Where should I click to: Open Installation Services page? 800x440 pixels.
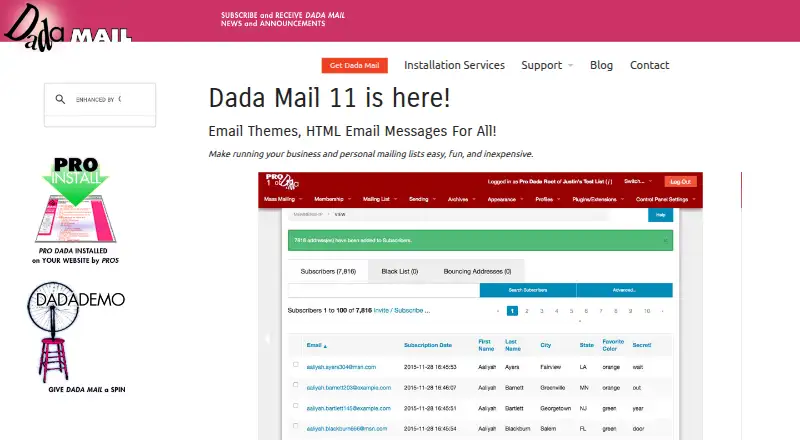coord(454,65)
